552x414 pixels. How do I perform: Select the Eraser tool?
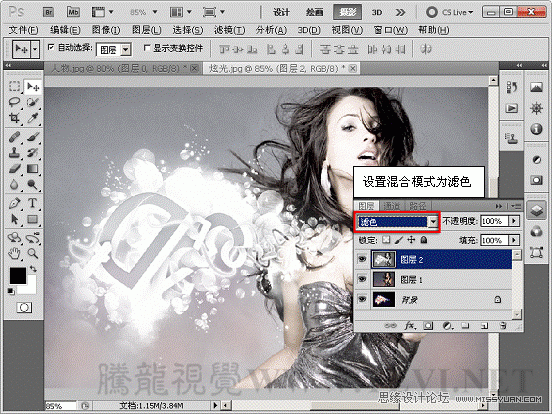tap(14, 169)
